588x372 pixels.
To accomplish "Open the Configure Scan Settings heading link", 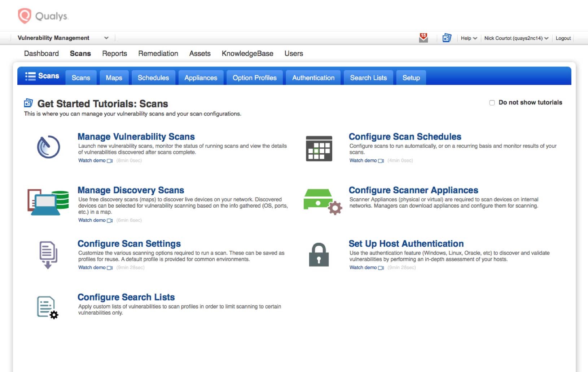I will [129, 243].
